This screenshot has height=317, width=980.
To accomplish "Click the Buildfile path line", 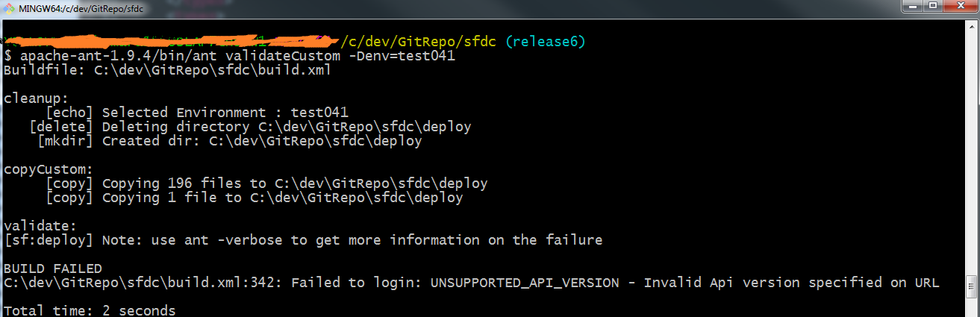I will [x=167, y=70].
